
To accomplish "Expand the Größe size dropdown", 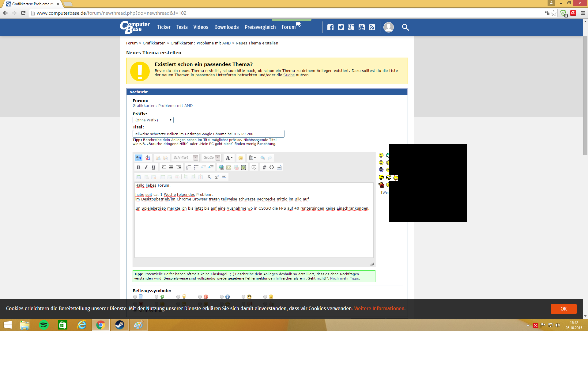I will click(217, 158).
